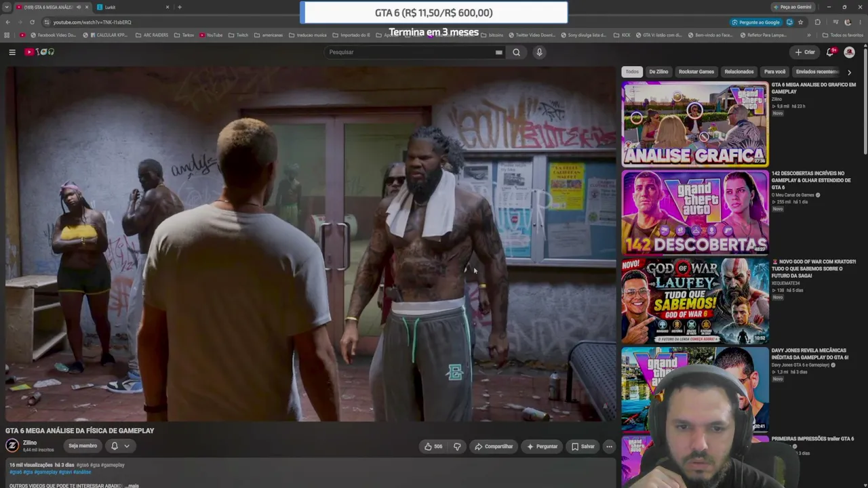Viewport: 868px width, 488px height.
Task: View site information icon in address bar
Action: pyautogui.click(x=46, y=22)
